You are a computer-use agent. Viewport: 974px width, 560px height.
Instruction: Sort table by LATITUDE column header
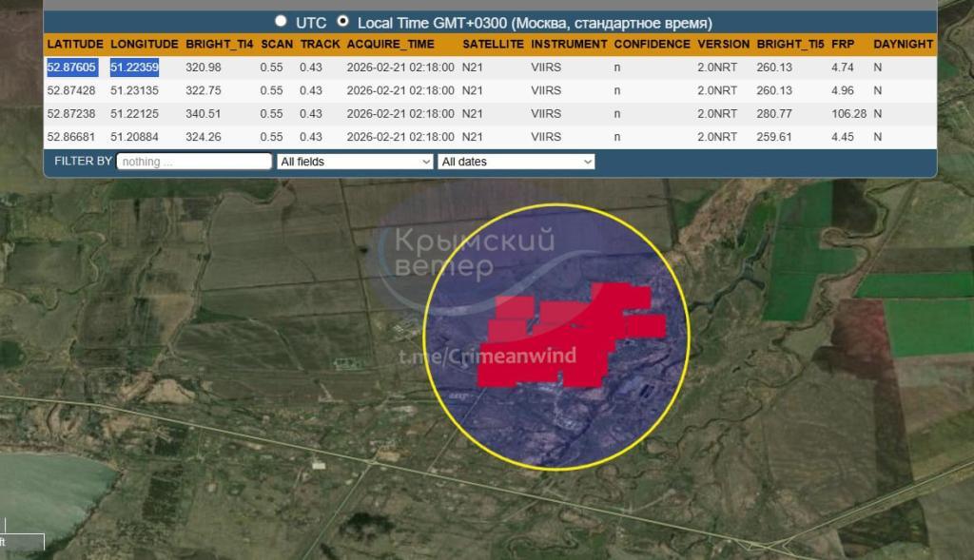click(75, 45)
